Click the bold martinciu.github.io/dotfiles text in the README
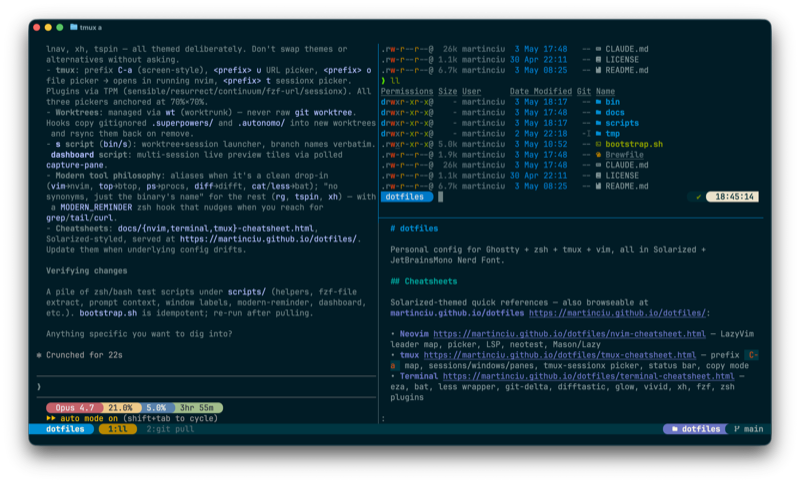Viewport: 800px width, 483px height. pyautogui.click(x=457, y=313)
